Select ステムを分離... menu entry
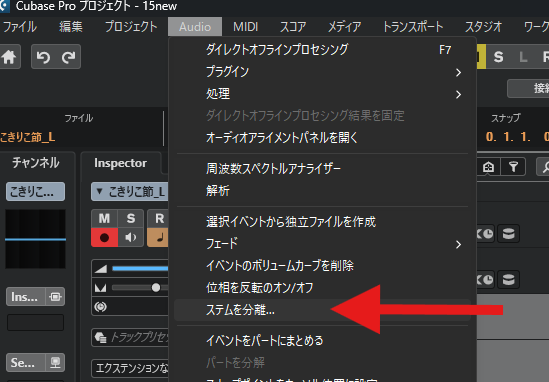Screen dimensions: 549x382 pyautogui.click(x=322, y=310)
